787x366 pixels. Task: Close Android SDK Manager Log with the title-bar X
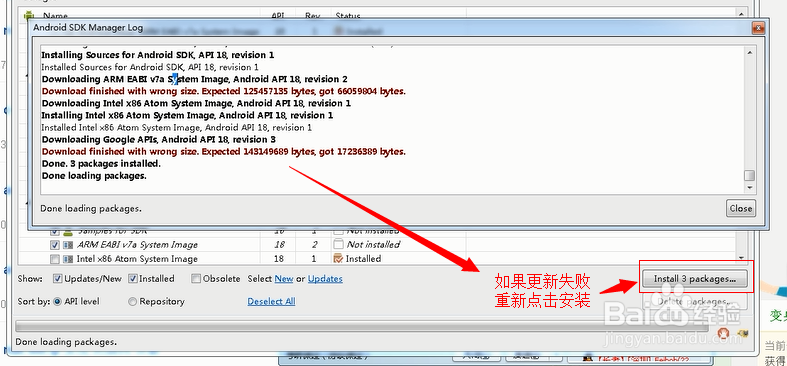click(x=758, y=28)
